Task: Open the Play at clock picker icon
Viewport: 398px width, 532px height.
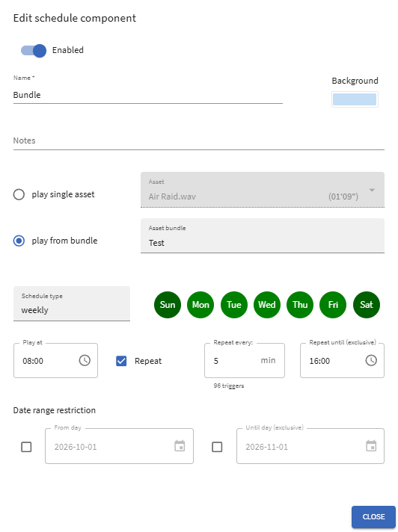Action: tap(85, 360)
